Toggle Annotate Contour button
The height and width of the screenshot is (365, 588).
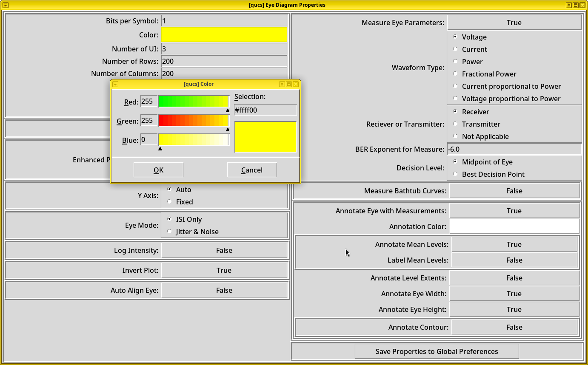point(514,327)
